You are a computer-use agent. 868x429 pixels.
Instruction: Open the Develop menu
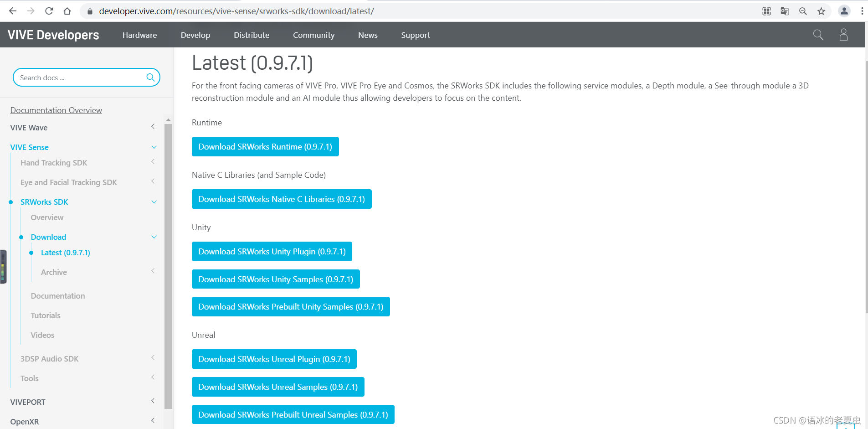click(195, 35)
